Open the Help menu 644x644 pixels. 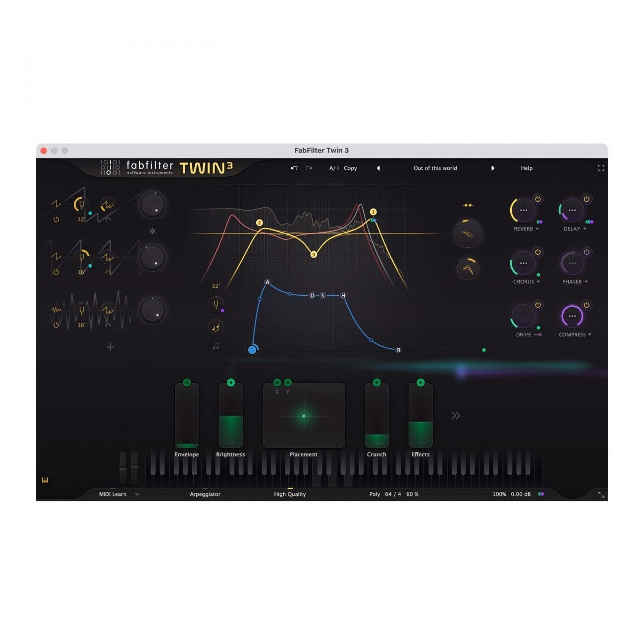[x=527, y=168]
